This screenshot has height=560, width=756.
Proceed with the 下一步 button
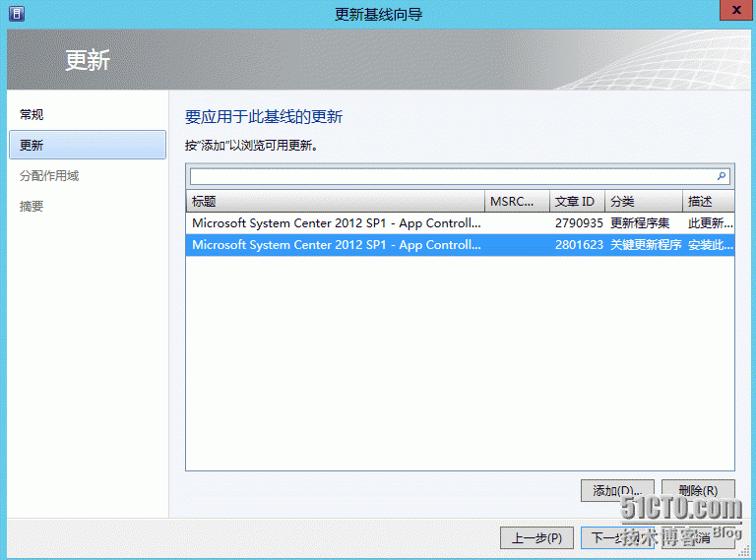coord(617,537)
